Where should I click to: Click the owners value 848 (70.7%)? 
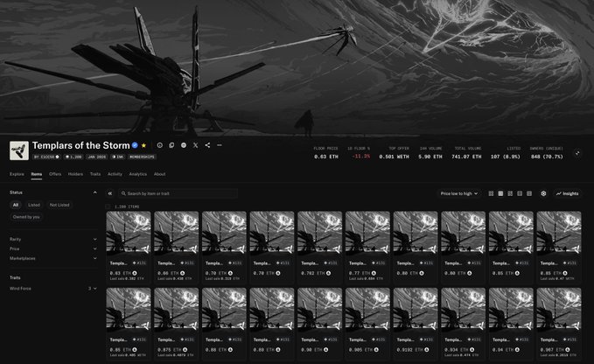point(547,157)
